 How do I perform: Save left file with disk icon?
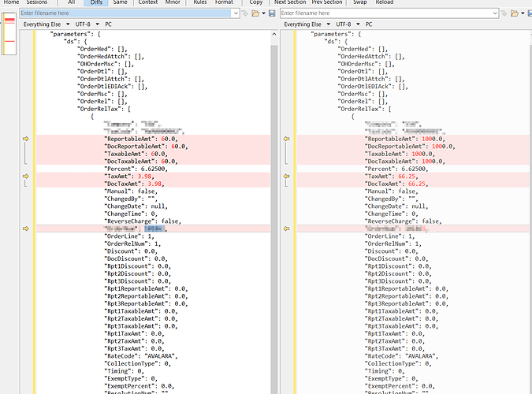(x=272, y=13)
